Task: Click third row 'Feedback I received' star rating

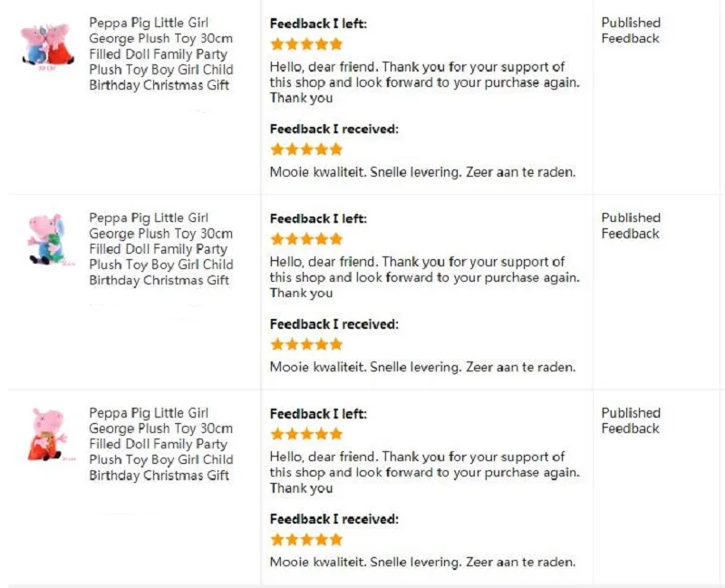Action: pyautogui.click(x=306, y=539)
